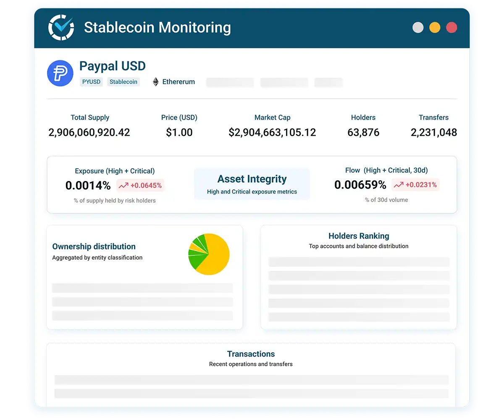Viewport: 504px width, 420px height.
Task: Click the Price value $1.00
Action: [x=179, y=133]
